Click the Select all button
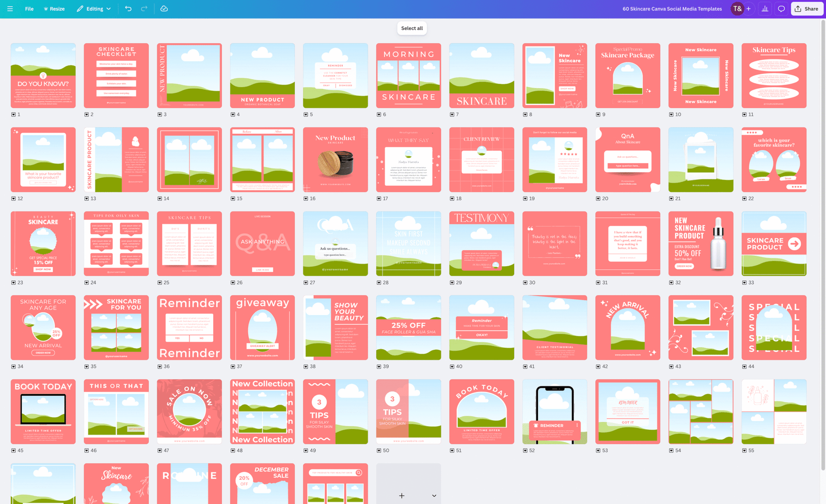 [x=411, y=28]
